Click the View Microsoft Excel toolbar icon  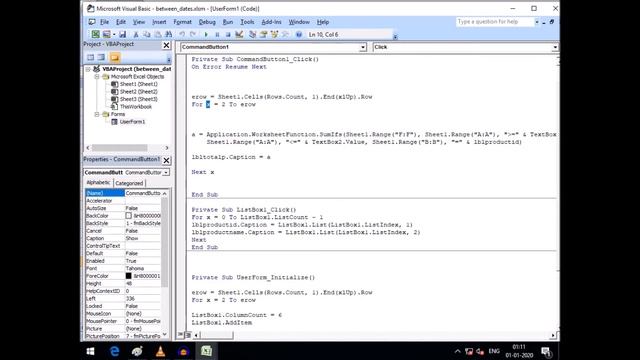(95, 35)
